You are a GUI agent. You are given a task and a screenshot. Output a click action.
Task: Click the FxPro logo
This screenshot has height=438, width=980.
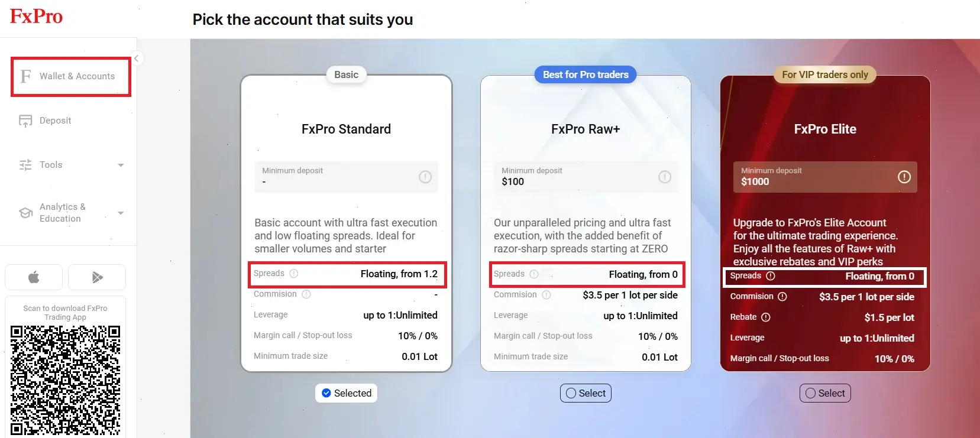tap(36, 17)
